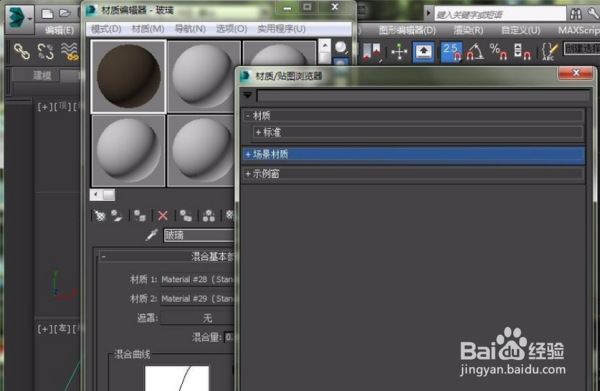Toggle Spinner Snap

(522, 52)
